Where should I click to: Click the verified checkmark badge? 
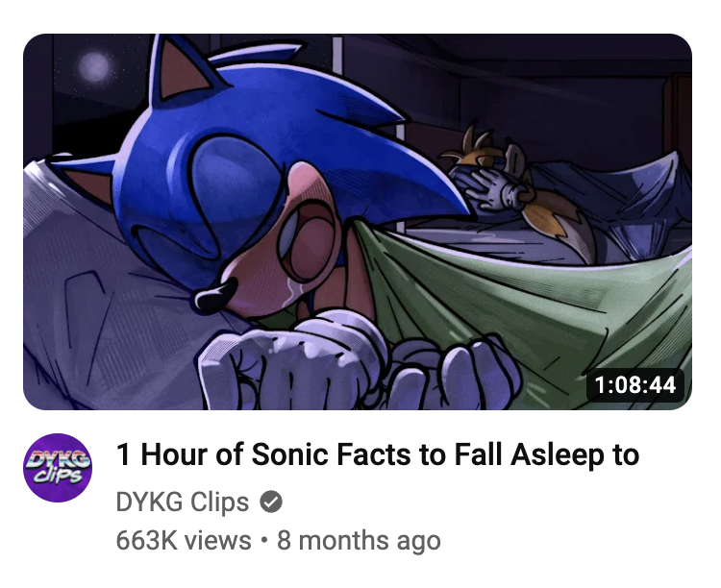(x=272, y=502)
